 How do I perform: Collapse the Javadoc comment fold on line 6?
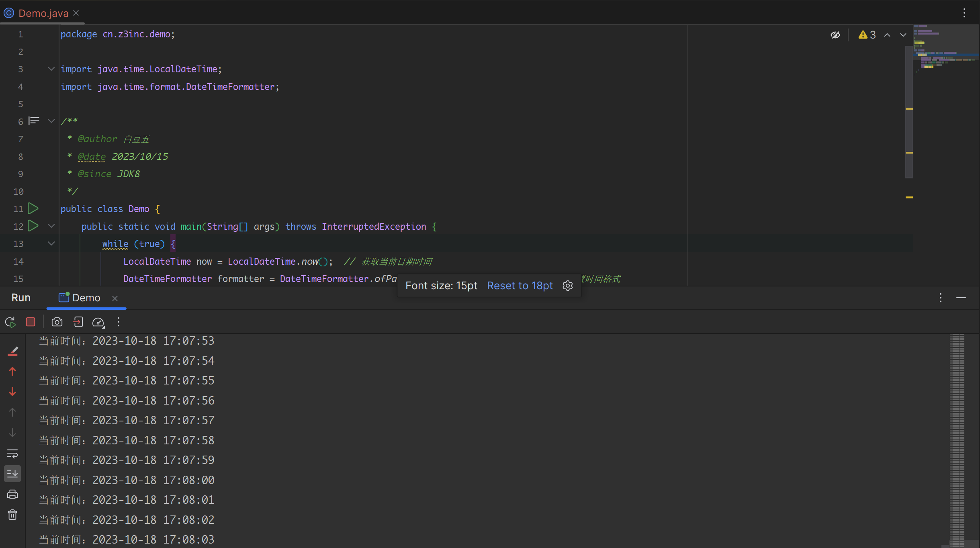coord(51,121)
